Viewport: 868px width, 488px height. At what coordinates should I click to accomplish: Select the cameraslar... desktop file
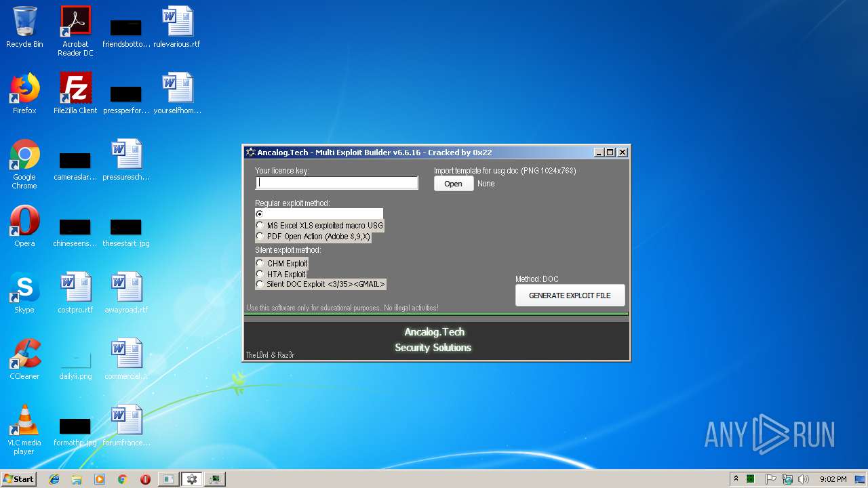pyautogui.click(x=75, y=167)
